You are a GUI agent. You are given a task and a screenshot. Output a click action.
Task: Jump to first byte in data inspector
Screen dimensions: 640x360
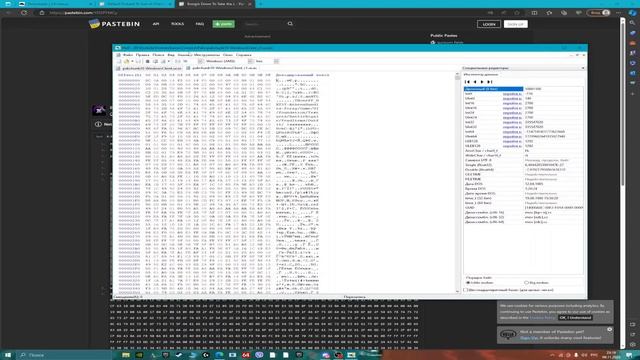coord(468,82)
